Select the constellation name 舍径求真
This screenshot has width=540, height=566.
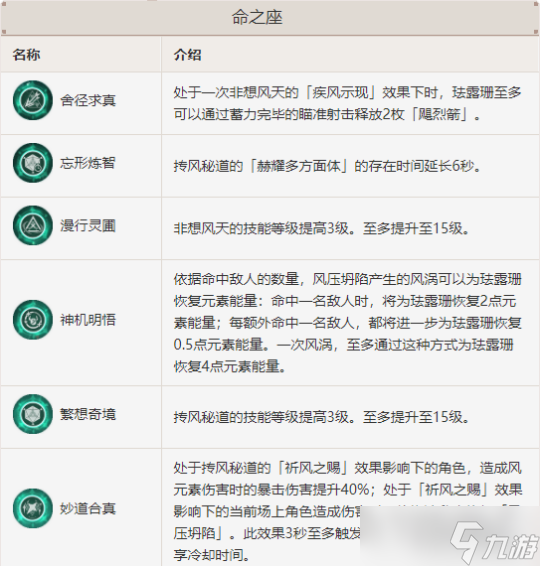[x=88, y=100]
